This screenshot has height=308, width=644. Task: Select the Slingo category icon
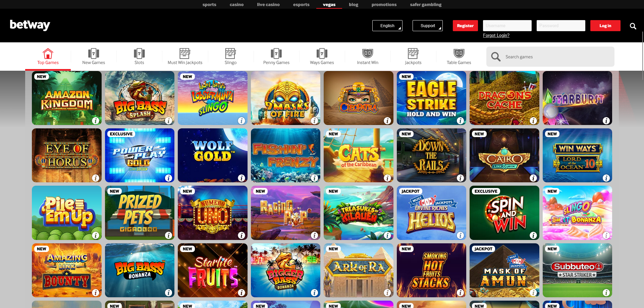230,54
